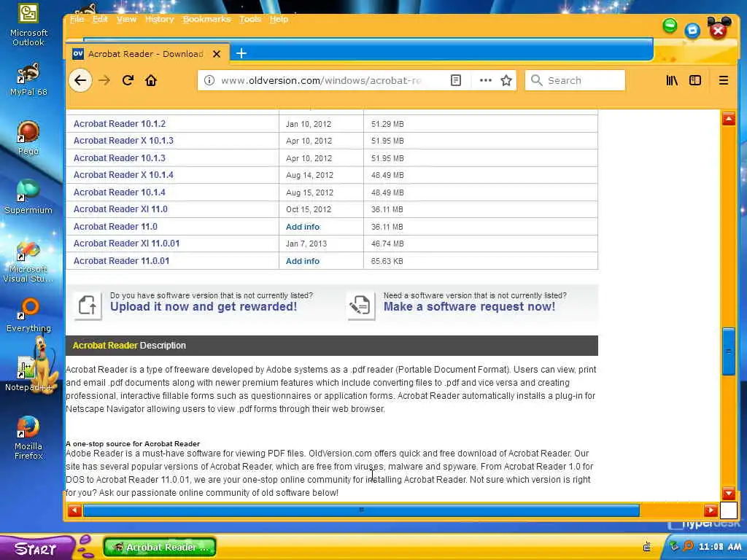This screenshot has width=747, height=560.
Task: Bookmark this page with the star icon
Action: point(506,80)
